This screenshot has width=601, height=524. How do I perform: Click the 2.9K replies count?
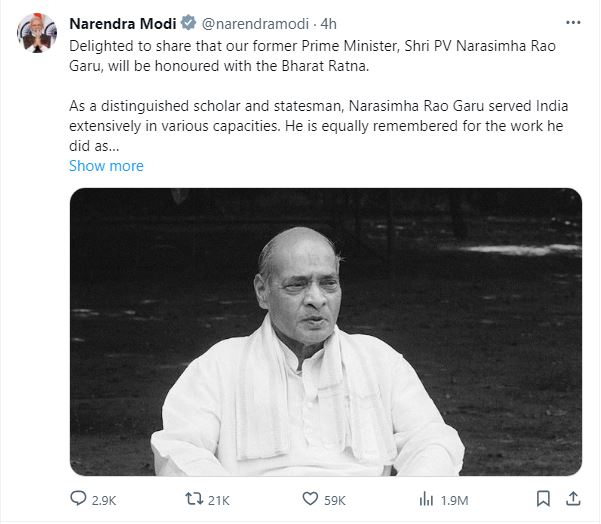tap(106, 499)
